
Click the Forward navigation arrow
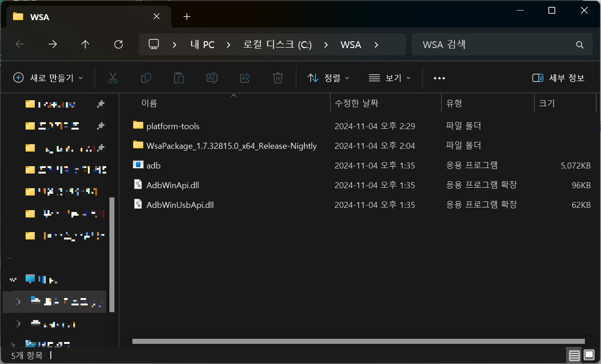[x=53, y=44]
